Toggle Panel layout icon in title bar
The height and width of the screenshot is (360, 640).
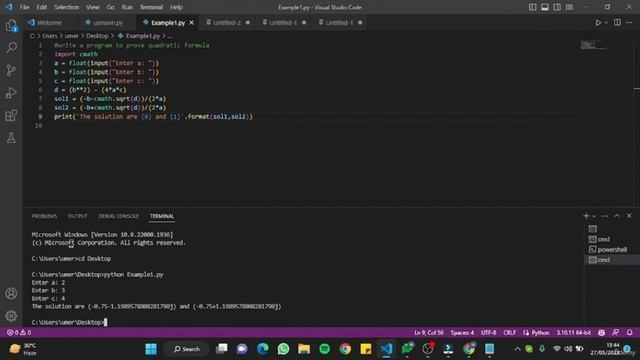coord(545,7)
